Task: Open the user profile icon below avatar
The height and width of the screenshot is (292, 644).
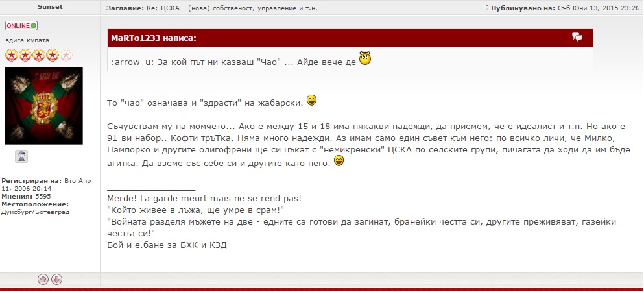Action: click(21, 156)
